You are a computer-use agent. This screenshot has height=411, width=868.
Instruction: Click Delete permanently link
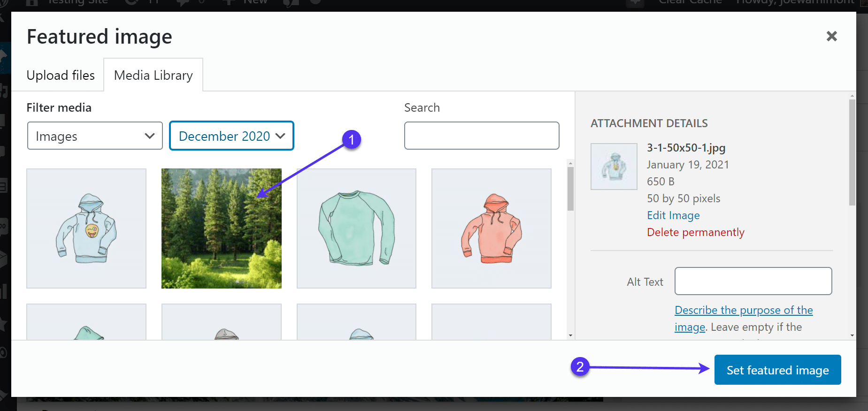[x=695, y=232]
